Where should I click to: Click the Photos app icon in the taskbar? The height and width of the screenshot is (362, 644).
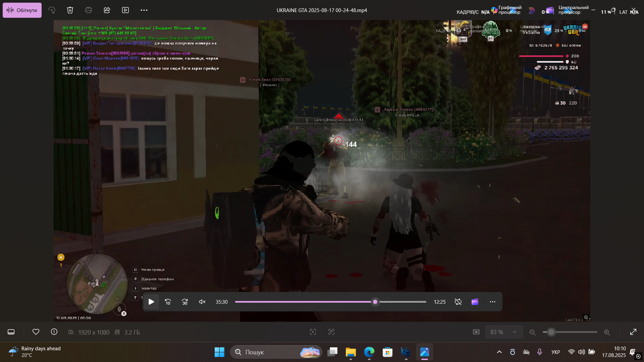coord(424,352)
